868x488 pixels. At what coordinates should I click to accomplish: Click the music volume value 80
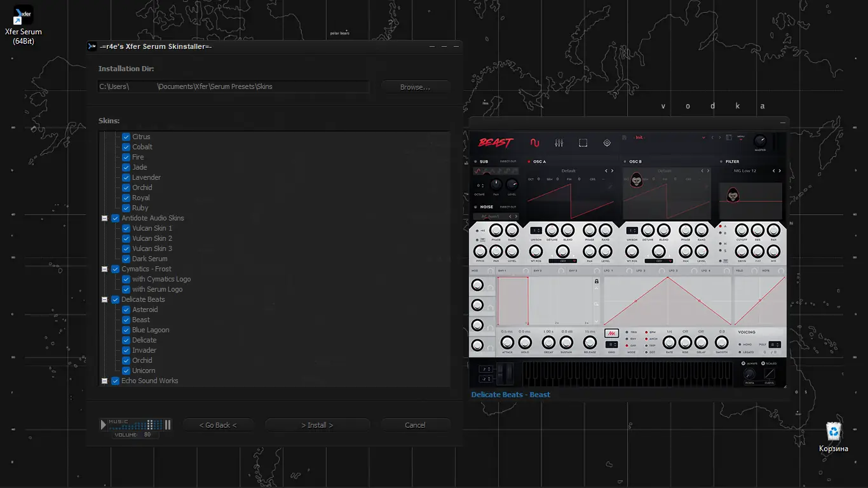click(147, 435)
